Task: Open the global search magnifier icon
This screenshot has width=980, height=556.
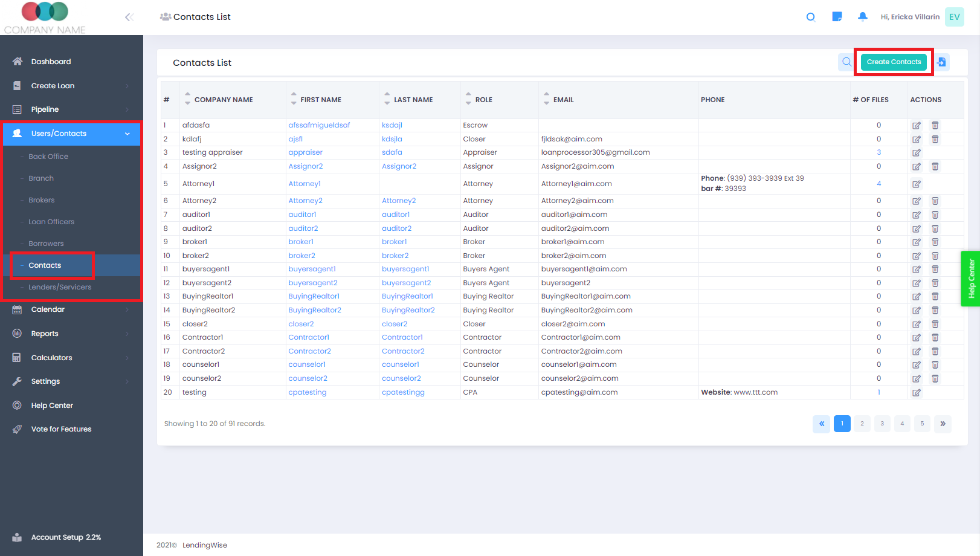Action: (x=810, y=16)
